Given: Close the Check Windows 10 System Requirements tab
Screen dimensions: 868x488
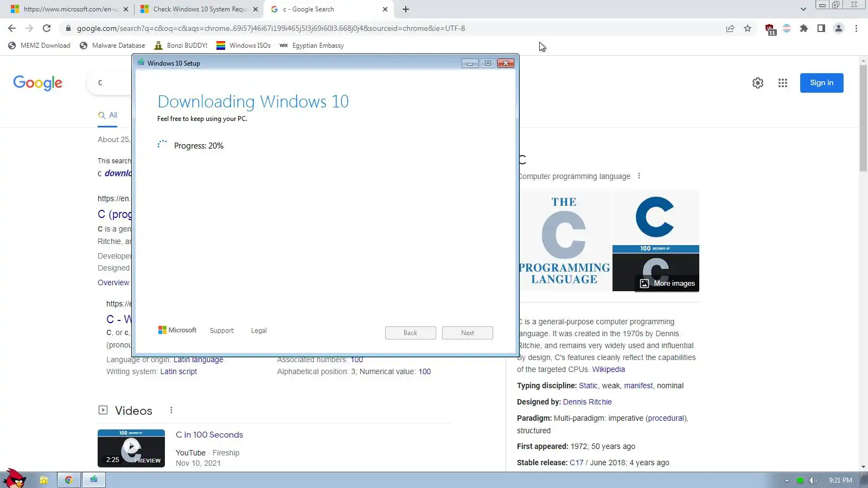Looking at the screenshot, I should [256, 9].
